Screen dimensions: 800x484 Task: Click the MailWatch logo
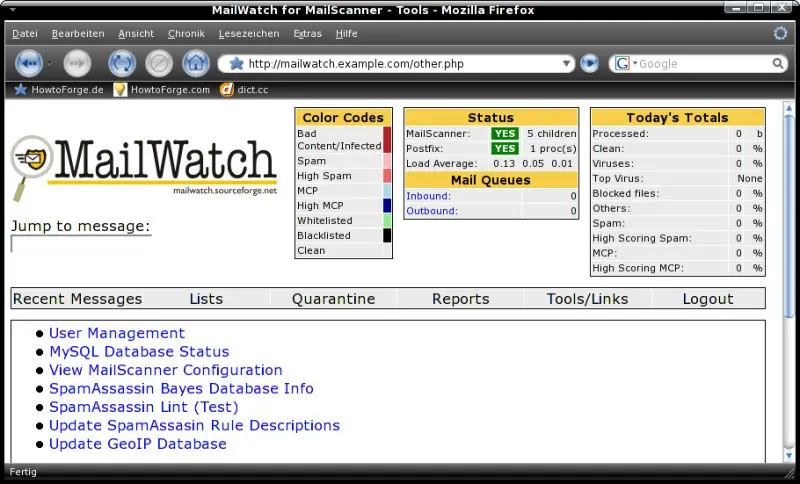pyautogui.click(x=144, y=167)
